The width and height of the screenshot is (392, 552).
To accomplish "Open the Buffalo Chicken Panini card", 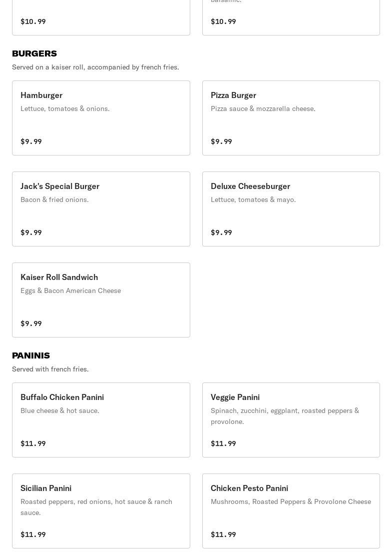I will tap(101, 420).
